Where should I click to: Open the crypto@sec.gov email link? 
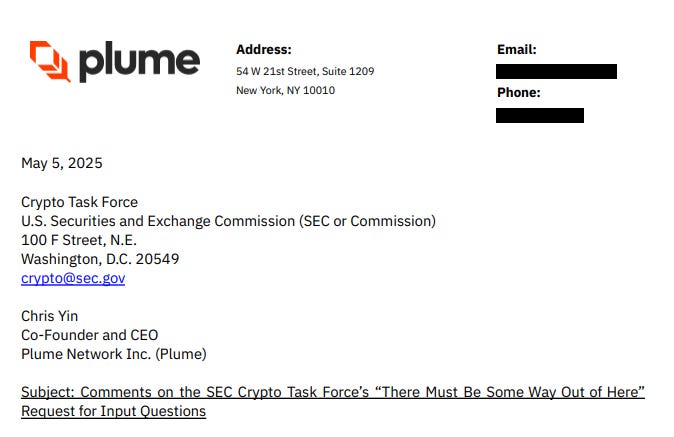[73, 278]
